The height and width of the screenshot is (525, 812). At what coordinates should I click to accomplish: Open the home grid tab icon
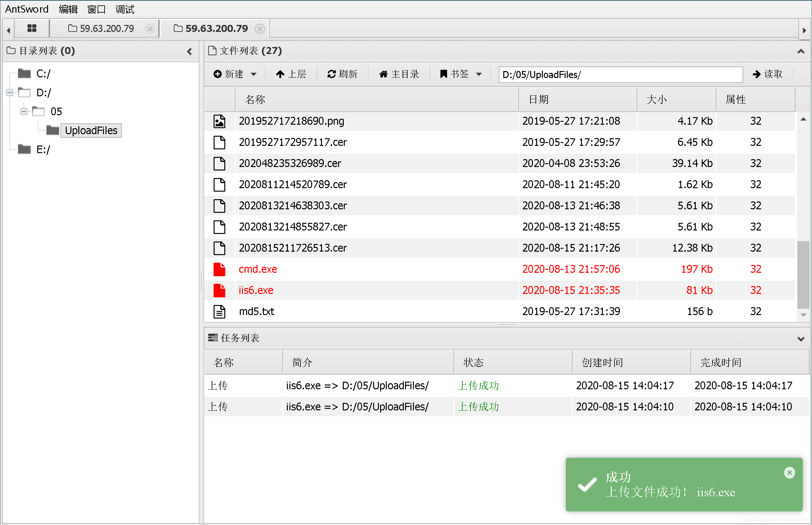(32, 28)
